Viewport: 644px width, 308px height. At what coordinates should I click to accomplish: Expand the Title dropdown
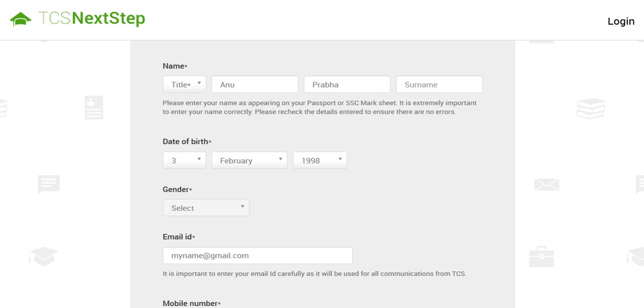[184, 84]
